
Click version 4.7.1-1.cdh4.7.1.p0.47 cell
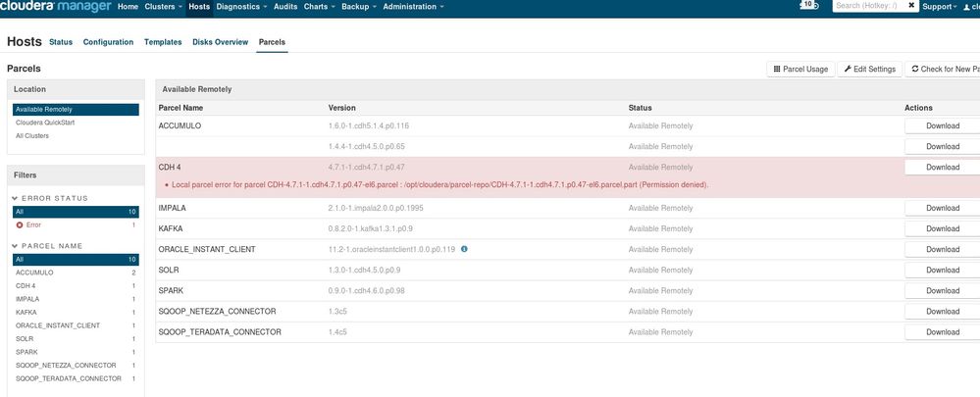point(366,168)
